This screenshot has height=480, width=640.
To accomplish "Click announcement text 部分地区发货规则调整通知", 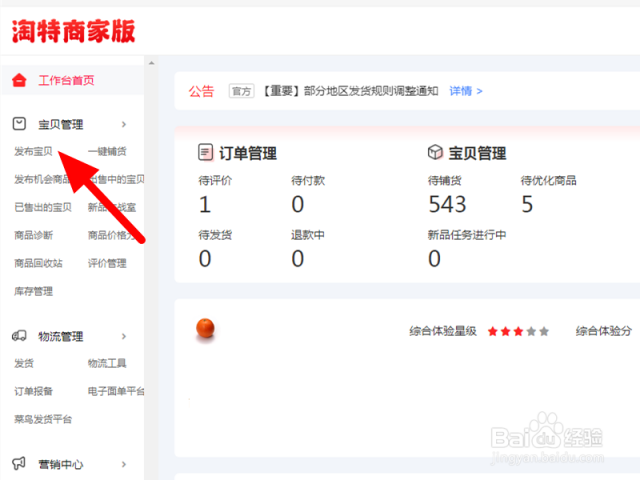I will [x=371, y=91].
